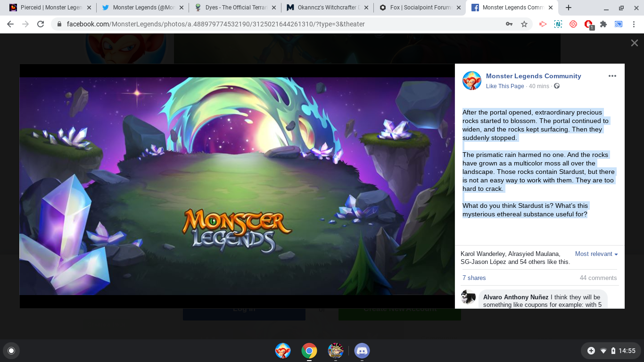Click the Like This Page link
Image resolution: width=644 pixels, height=362 pixels.
pyautogui.click(x=505, y=86)
